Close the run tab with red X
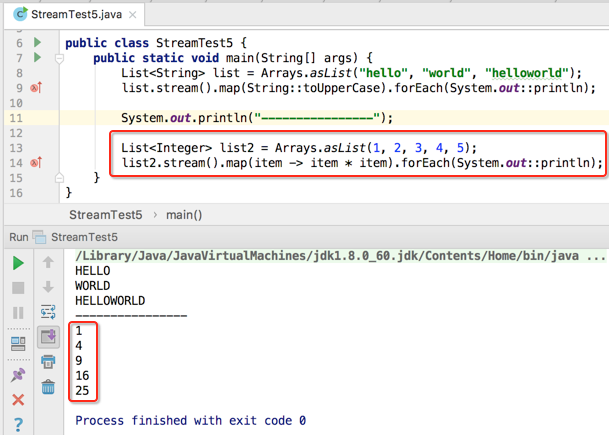Viewport: 609px width, 435px height. click(x=18, y=400)
